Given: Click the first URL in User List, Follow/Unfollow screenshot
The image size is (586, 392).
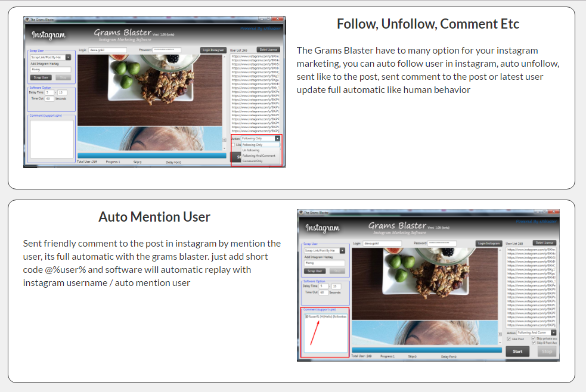Looking at the screenshot, I should 255,57.
